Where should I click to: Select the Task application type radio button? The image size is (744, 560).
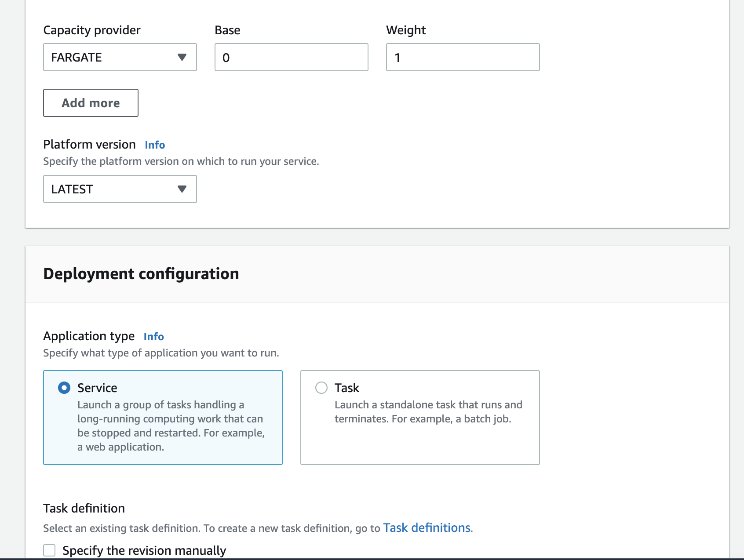tap(321, 388)
